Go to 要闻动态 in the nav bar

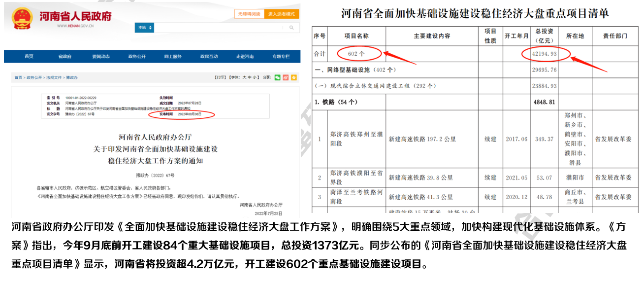pos(100,57)
